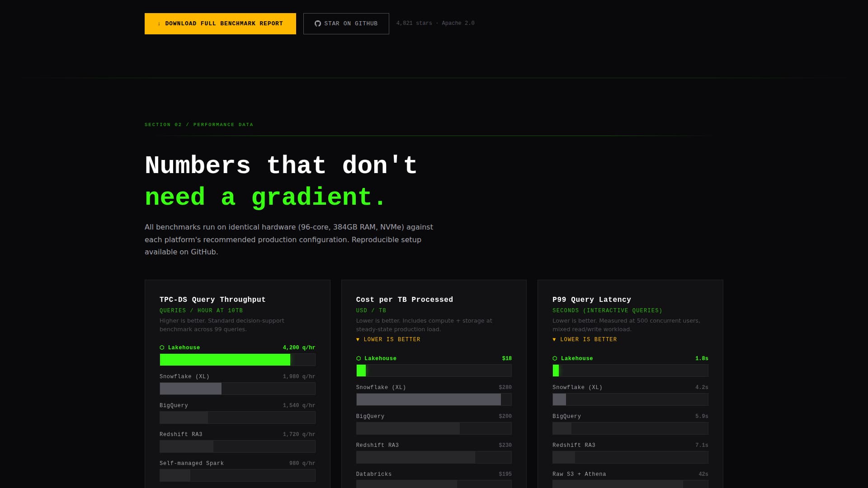Click the BigQuery 5.9s latency bar
This screenshot has height=488, width=868.
(562, 428)
